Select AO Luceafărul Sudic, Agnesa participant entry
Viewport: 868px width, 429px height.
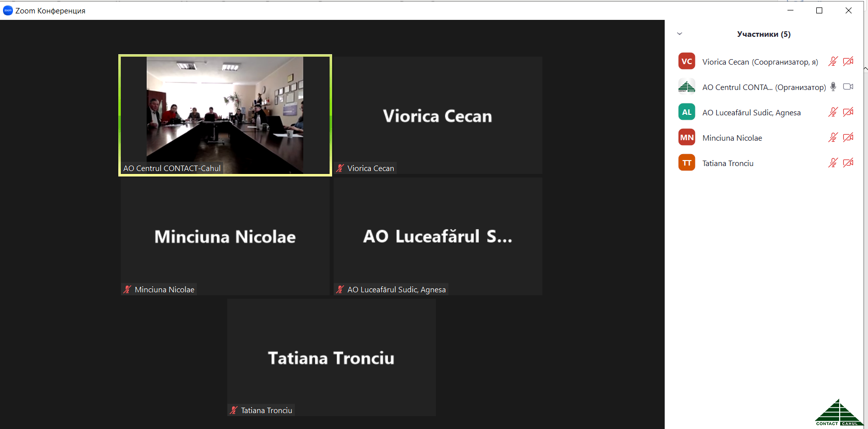point(751,113)
